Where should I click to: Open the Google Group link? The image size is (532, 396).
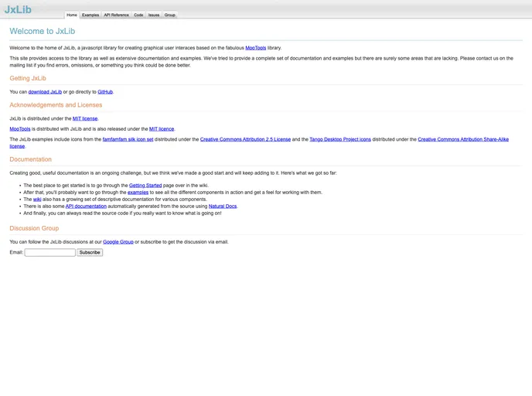(x=118, y=242)
